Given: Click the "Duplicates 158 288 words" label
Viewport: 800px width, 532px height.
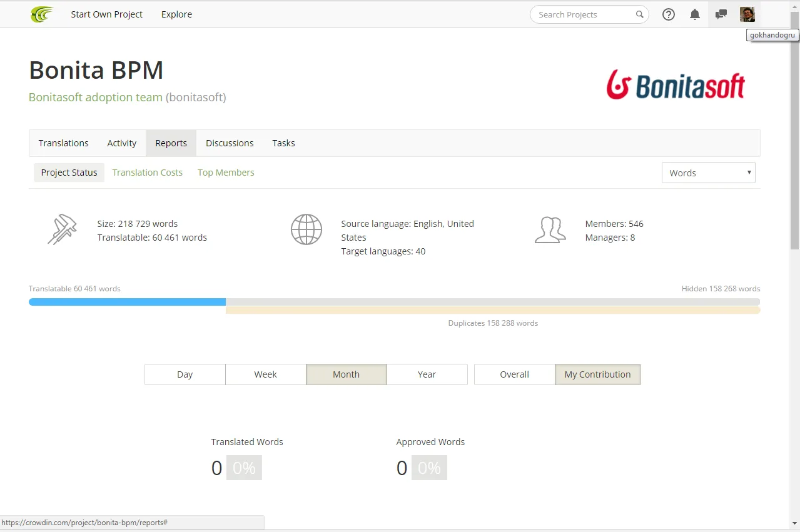Looking at the screenshot, I should coord(493,323).
